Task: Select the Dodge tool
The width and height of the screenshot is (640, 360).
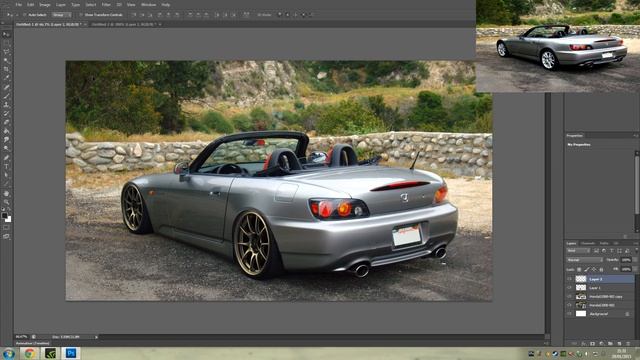Action: pos(6,148)
